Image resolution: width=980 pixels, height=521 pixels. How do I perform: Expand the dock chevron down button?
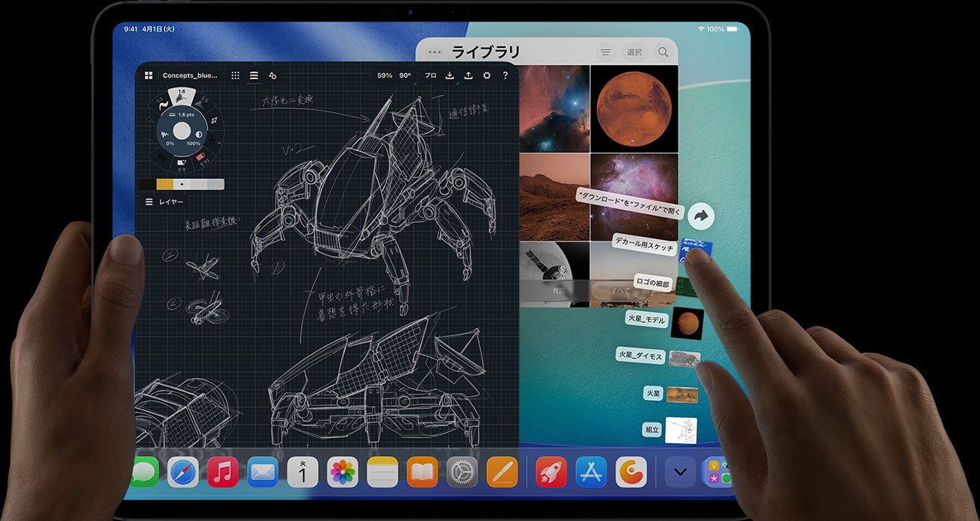[680, 472]
